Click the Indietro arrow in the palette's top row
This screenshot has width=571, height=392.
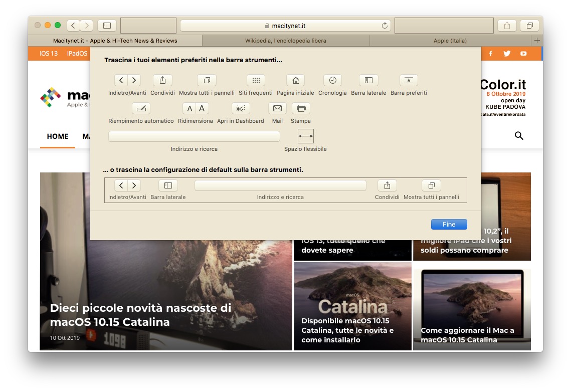[x=121, y=80]
